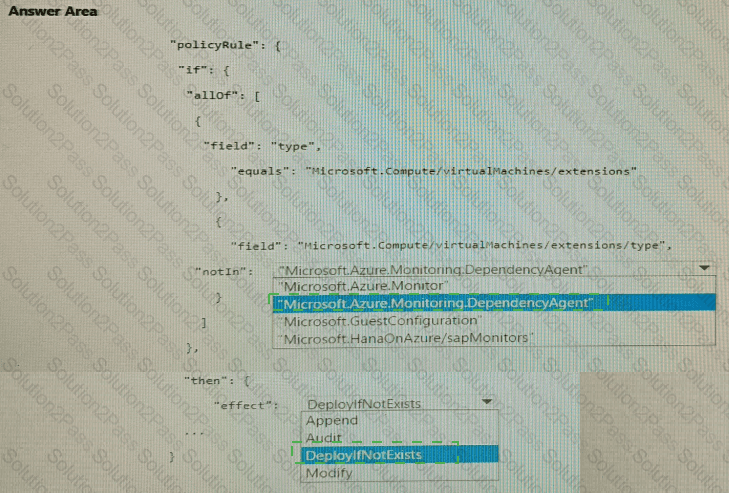Click the extensions/type field line

click(x=451, y=245)
